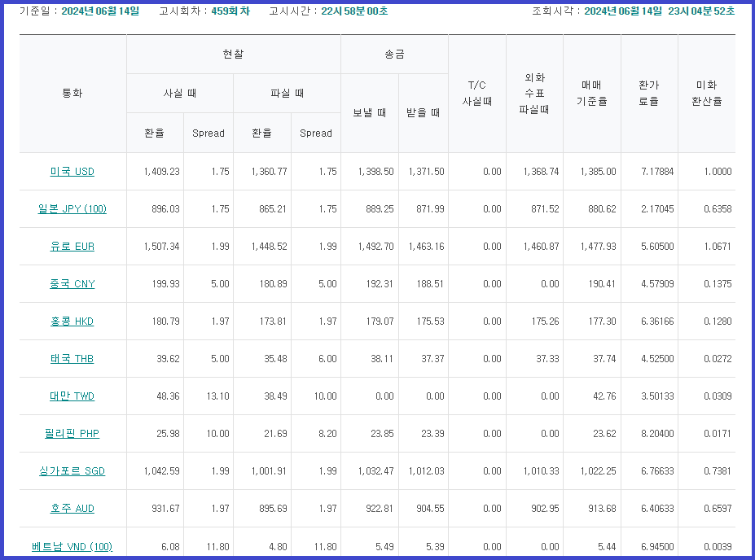Select PHP selling spread value 8.20
The width and height of the screenshot is (755, 560).
[x=327, y=434]
